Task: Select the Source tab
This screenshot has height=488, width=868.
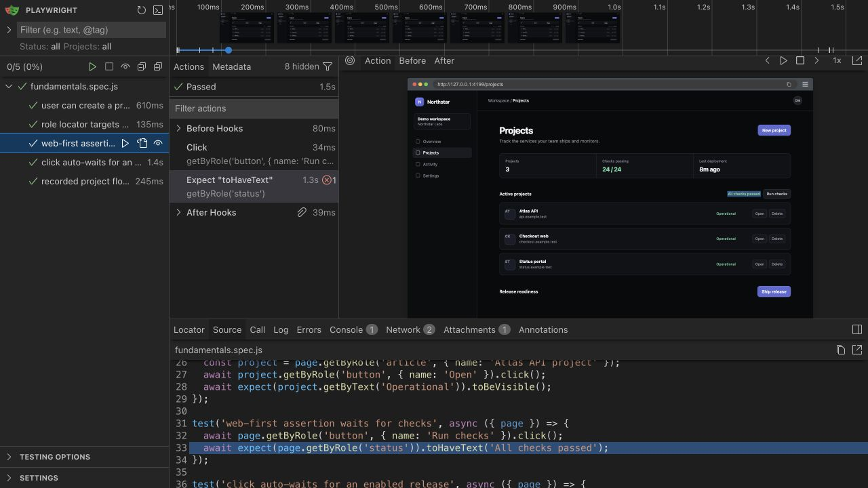Action: (x=227, y=329)
